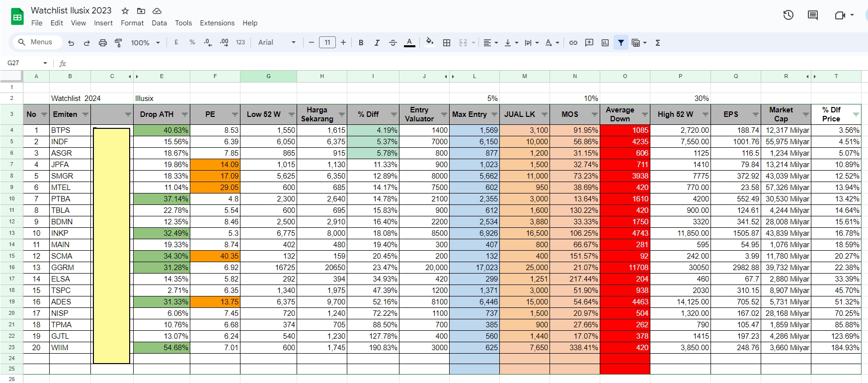Open version history clock icon

click(789, 15)
